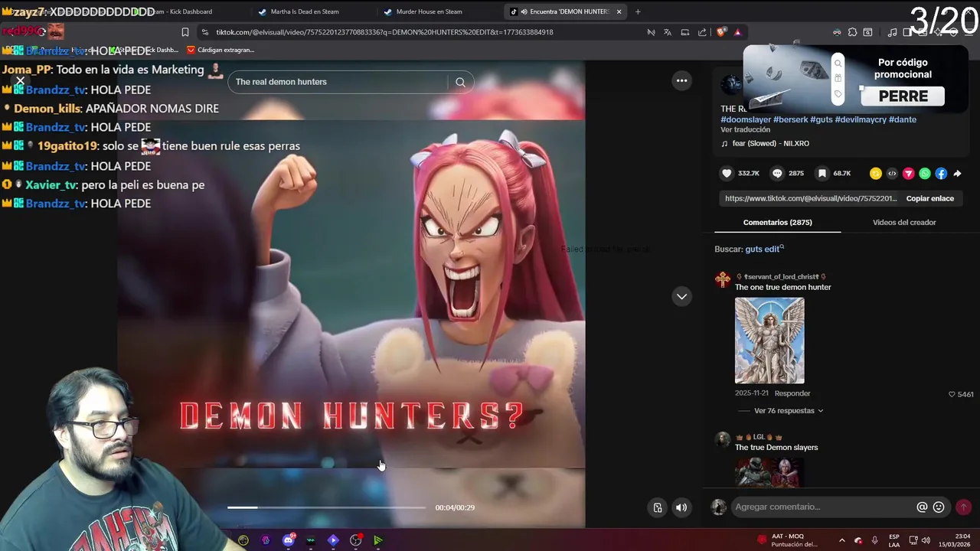980x551 pixels.
Task: Switch the ESP LAA input language
Action: [894, 540]
